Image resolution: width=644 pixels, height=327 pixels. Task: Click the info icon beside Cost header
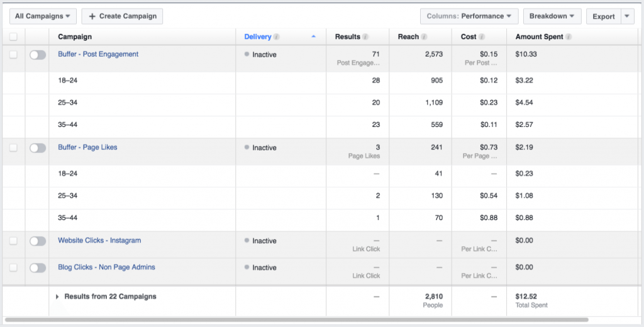[482, 37]
